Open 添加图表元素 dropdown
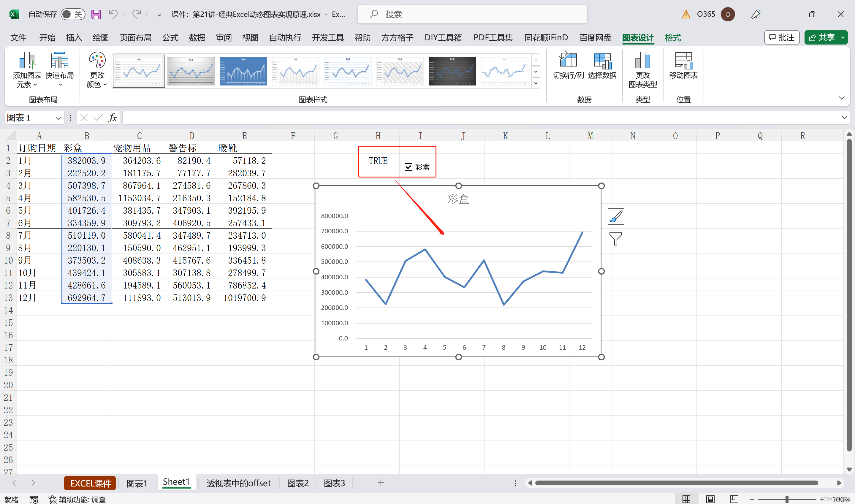 click(27, 70)
